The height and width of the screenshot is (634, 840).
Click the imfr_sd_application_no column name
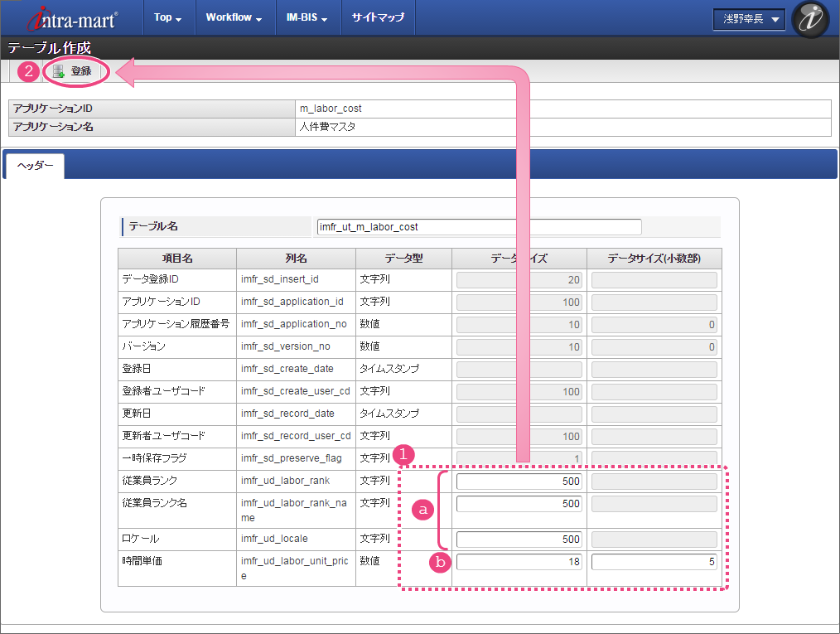pyautogui.click(x=293, y=324)
